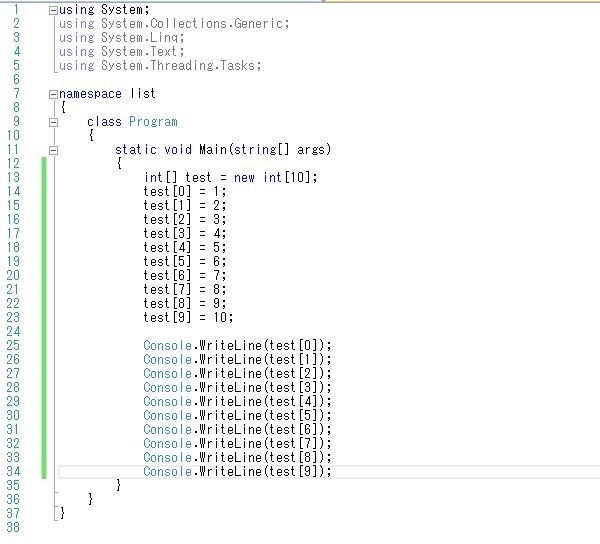Screen dimensions: 600x544
Task: Click the closing brace on line 35
Action: (119, 485)
